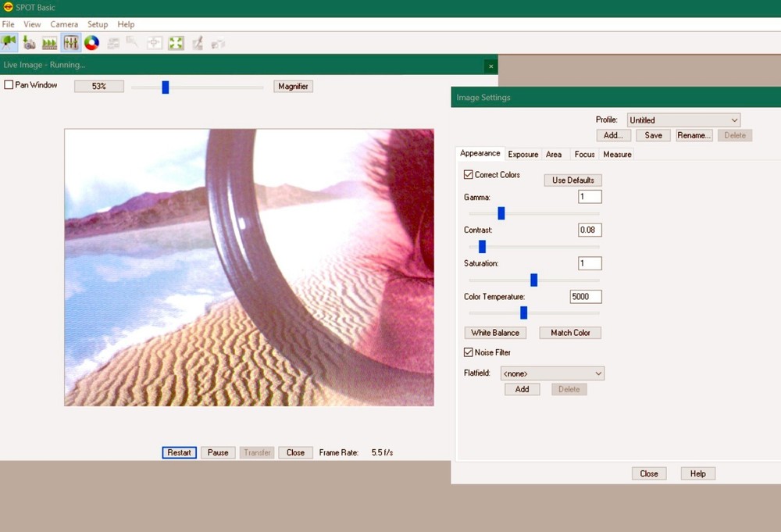Enable the Pan Window checkbox
Screen dimensions: 781x532
tap(8, 84)
